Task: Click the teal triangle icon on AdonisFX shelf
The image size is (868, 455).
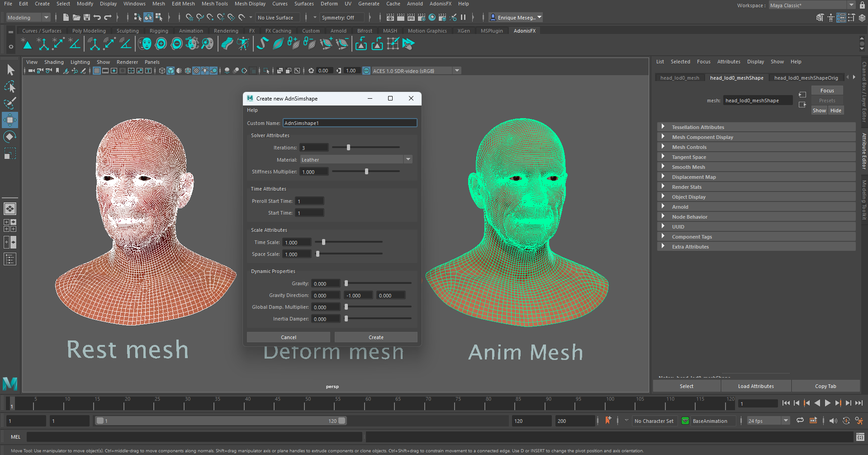Action: point(27,44)
